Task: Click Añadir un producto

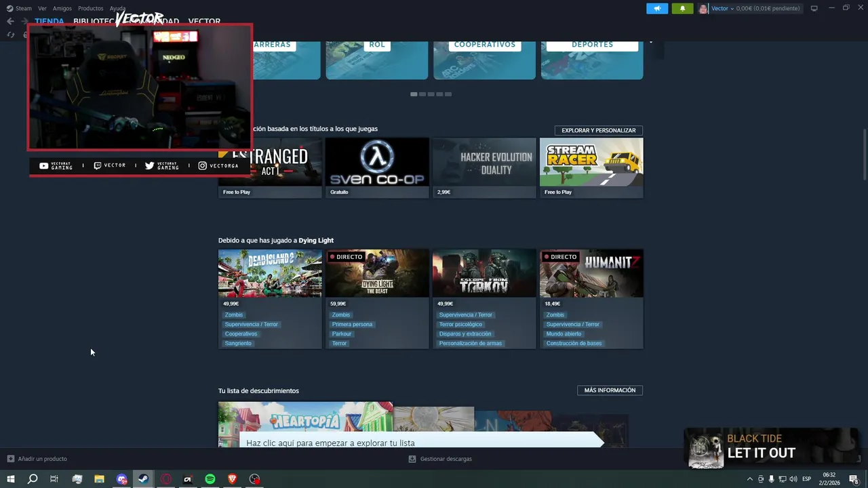Action: point(37,459)
